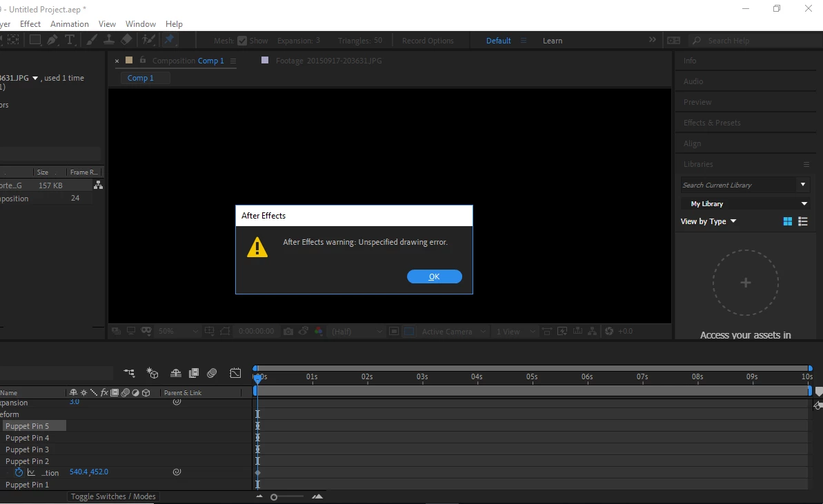Select the Rectangle shape tool
This screenshot has height=504, width=823.
(34, 40)
